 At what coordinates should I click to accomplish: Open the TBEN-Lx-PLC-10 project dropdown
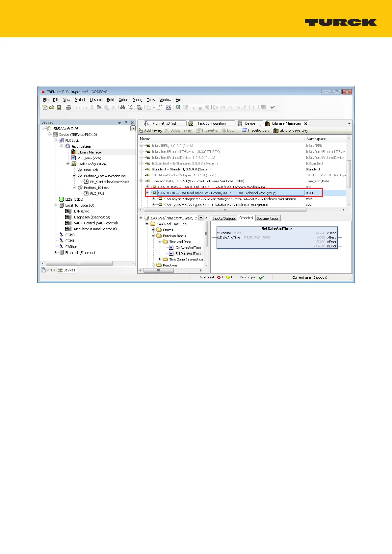point(133,128)
